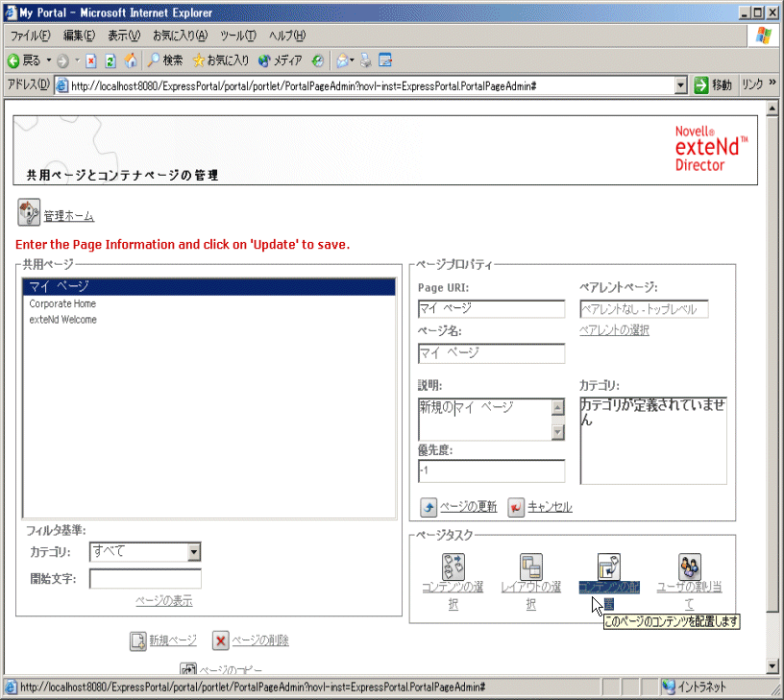Click the Stop loading icon
This screenshot has width=784, height=700.
pyautogui.click(x=91, y=60)
